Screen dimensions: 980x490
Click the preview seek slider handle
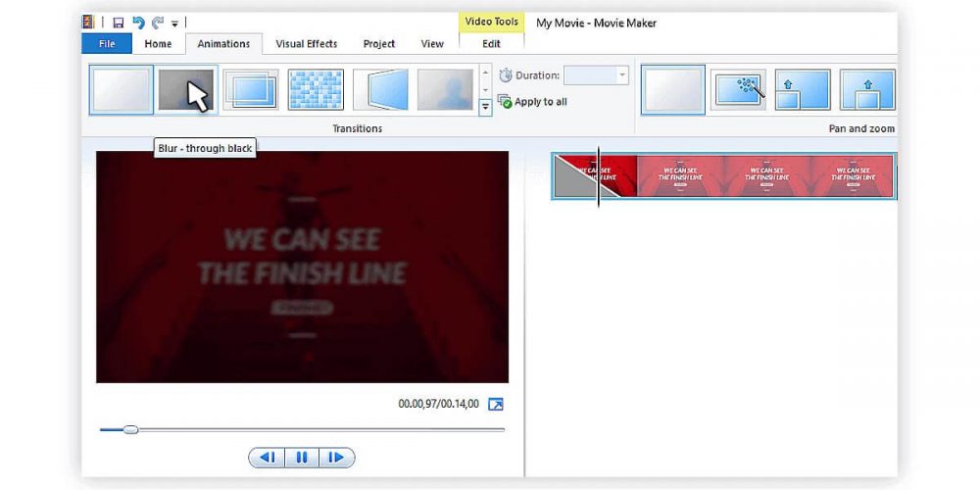coord(130,429)
